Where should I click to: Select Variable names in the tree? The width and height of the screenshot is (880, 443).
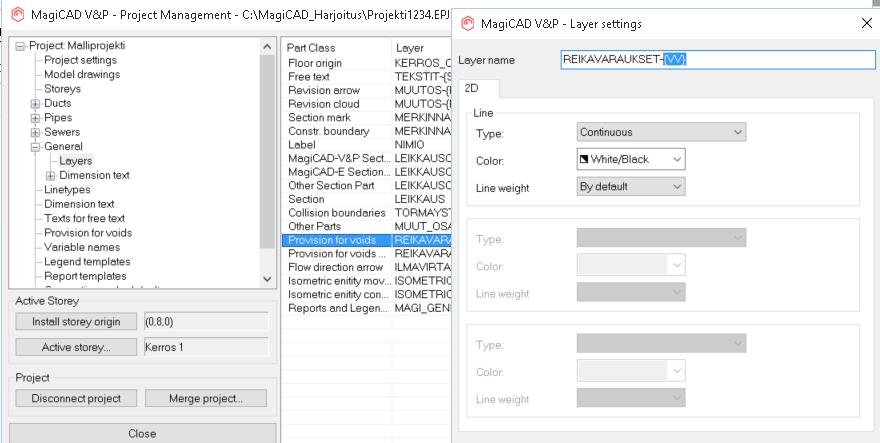tap(82, 248)
